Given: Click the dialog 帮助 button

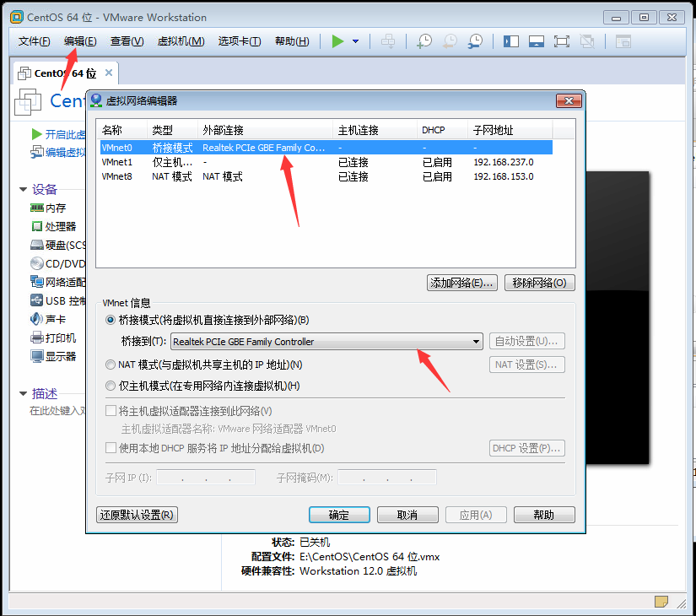Looking at the screenshot, I should tap(544, 515).
